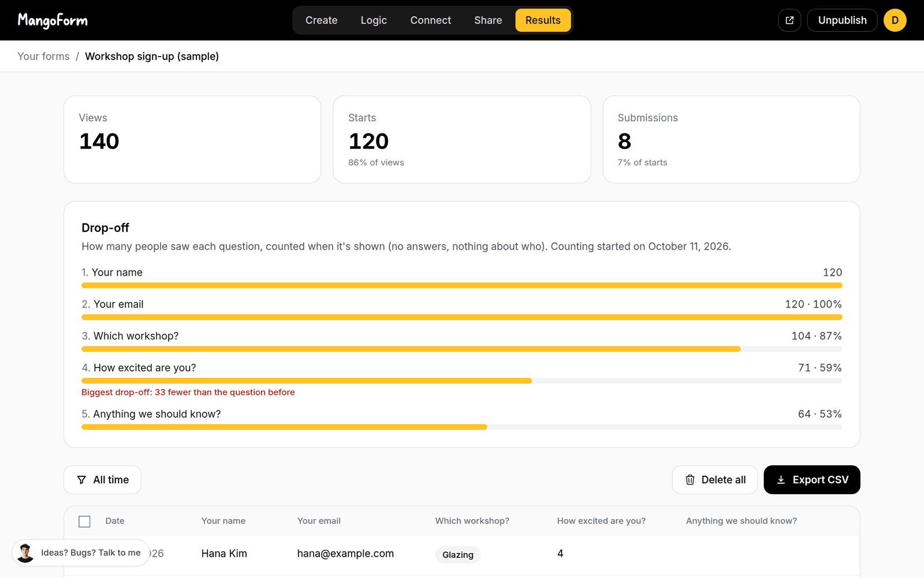Click the 104 · 87% value
The width and height of the screenshot is (924, 578).
point(817,336)
